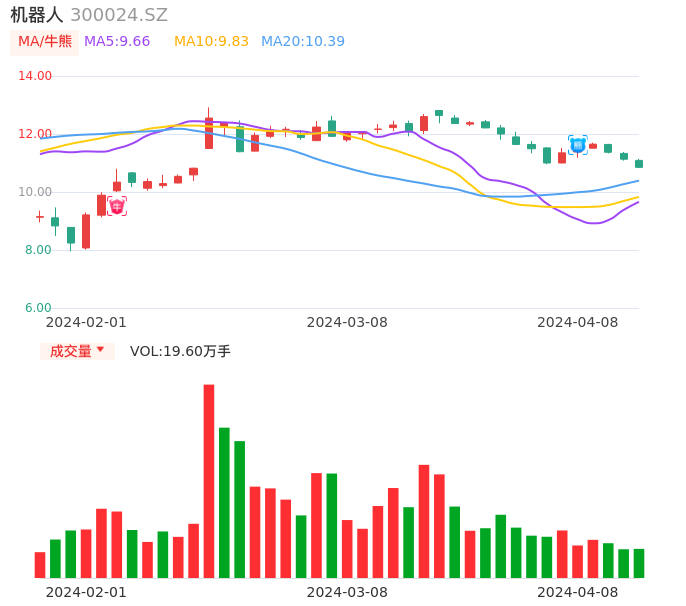Click the first red volume bar on left
Viewport: 686px width, 606px height.
[x=40, y=565]
